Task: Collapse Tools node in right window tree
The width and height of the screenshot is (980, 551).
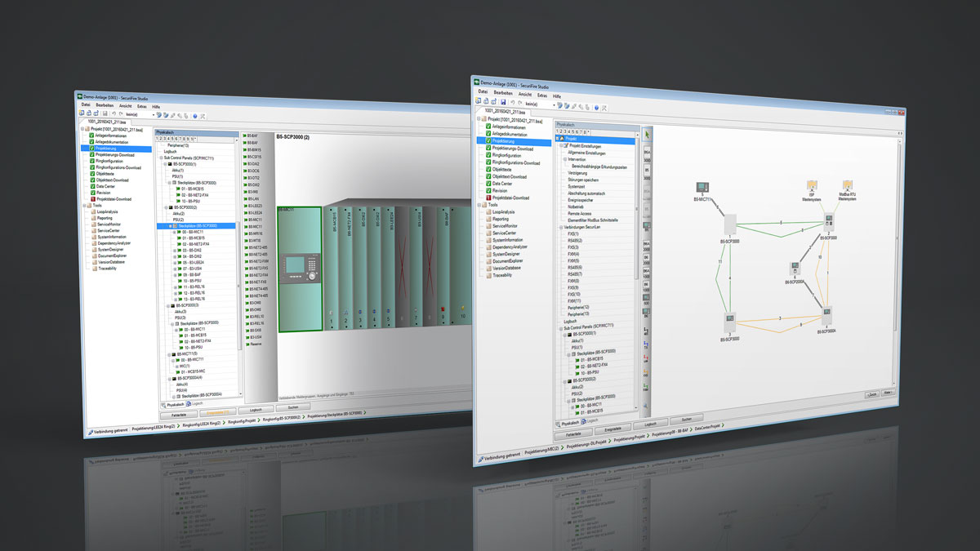Action: (x=479, y=205)
